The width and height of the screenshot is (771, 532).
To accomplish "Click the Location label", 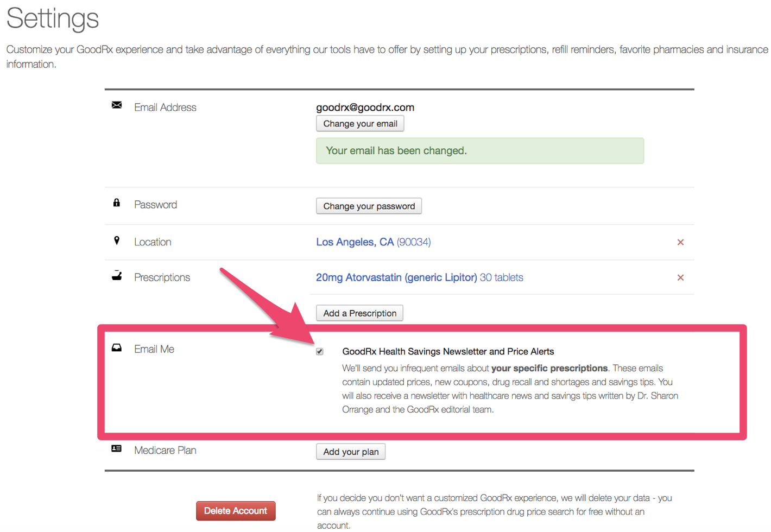I will (x=153, y=242).
